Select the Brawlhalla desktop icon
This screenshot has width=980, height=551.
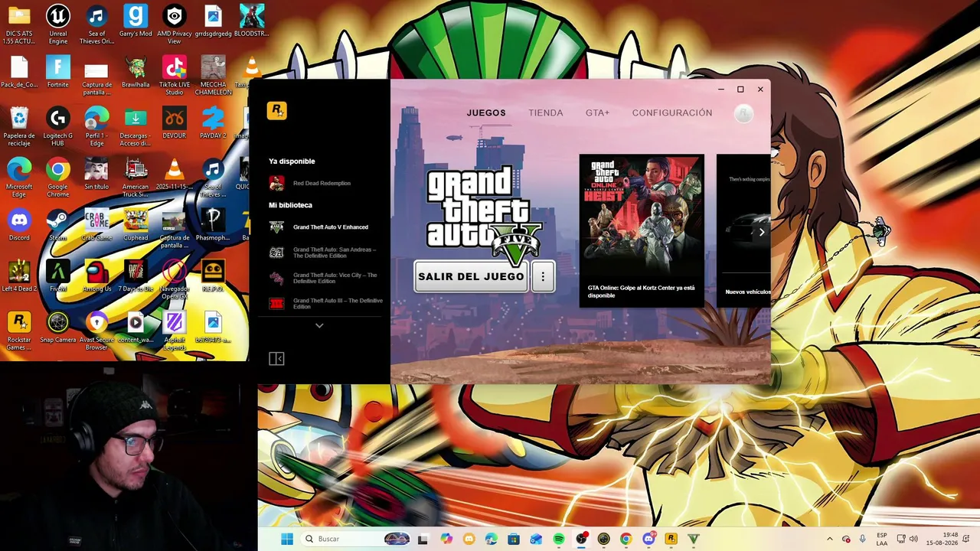136,72
